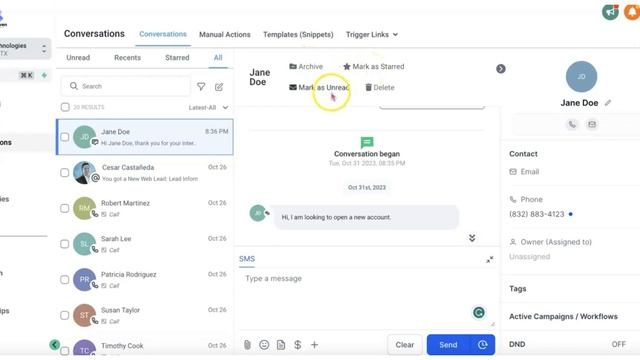Open Owner Unassigned dropdown
Image resolution: width=640 pixels, height=360 pixels.
click(529, 257)
